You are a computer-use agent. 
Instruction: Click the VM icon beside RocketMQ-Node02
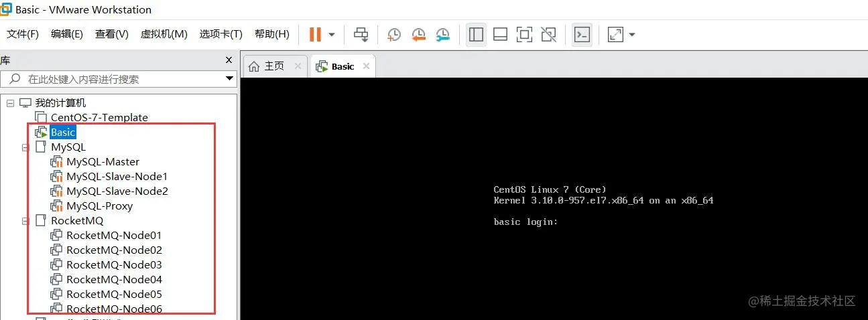point(57,250)
